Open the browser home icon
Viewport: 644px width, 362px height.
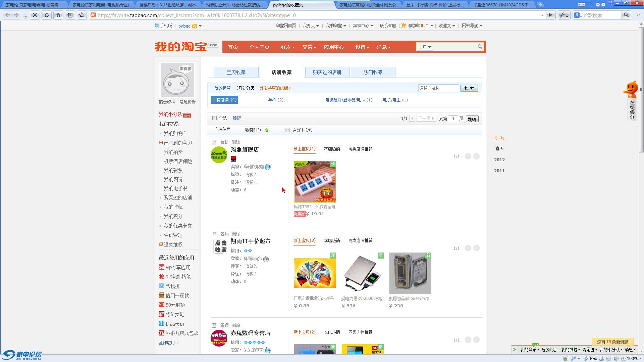(x=58, y=15)
